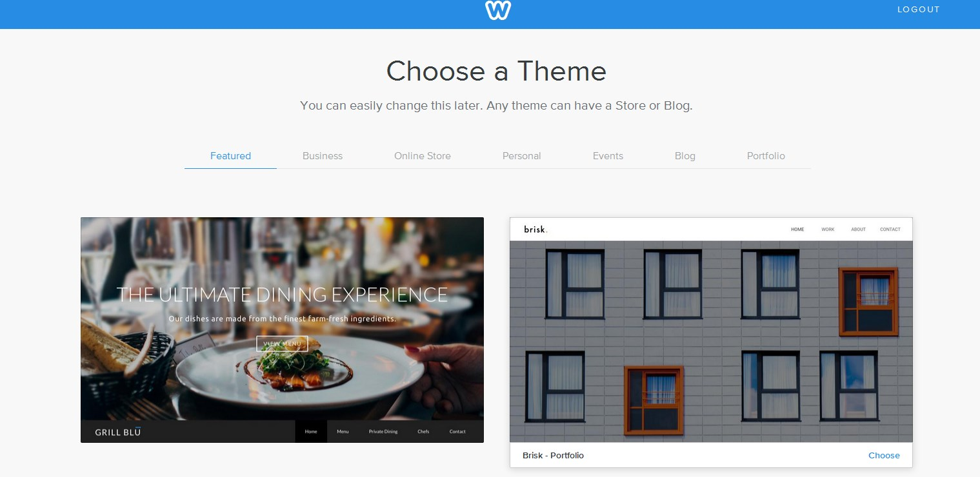Open the Online Store tab
Viewport: 980px width, 477px height.
(x=423, y=156)
